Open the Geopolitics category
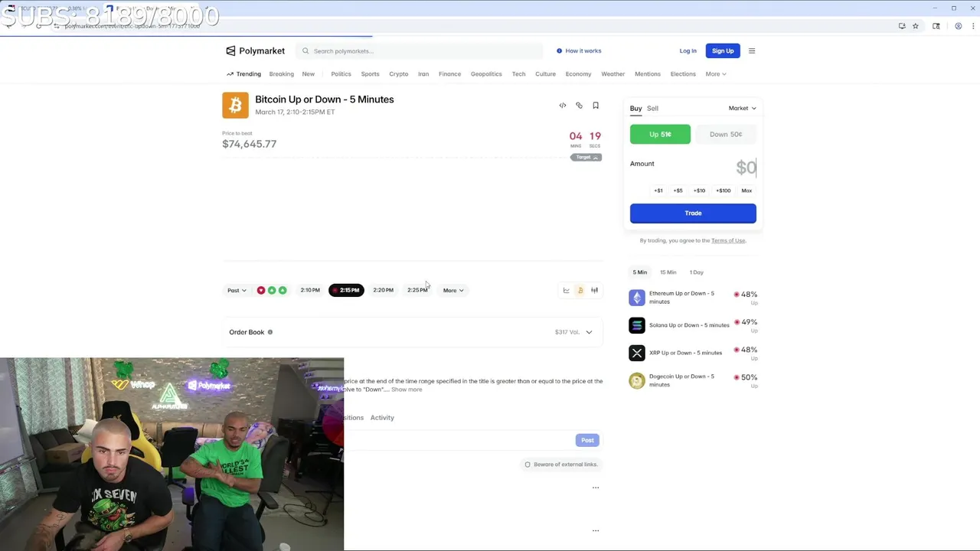This screenshot has height=551, width=980. [x=486, y=74]
